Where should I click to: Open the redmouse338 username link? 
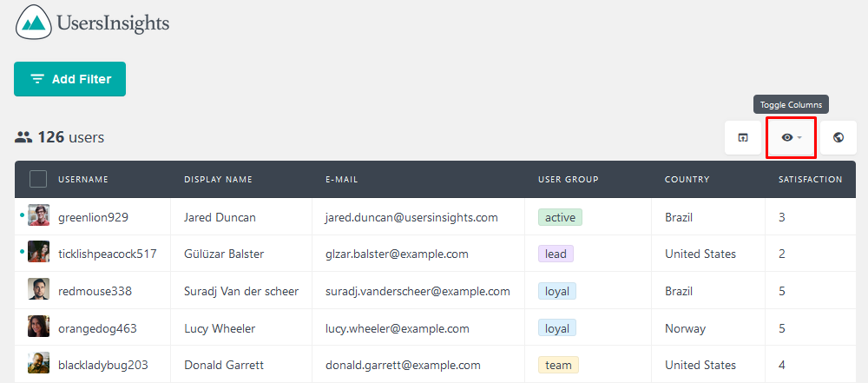[x=95, y=291]
